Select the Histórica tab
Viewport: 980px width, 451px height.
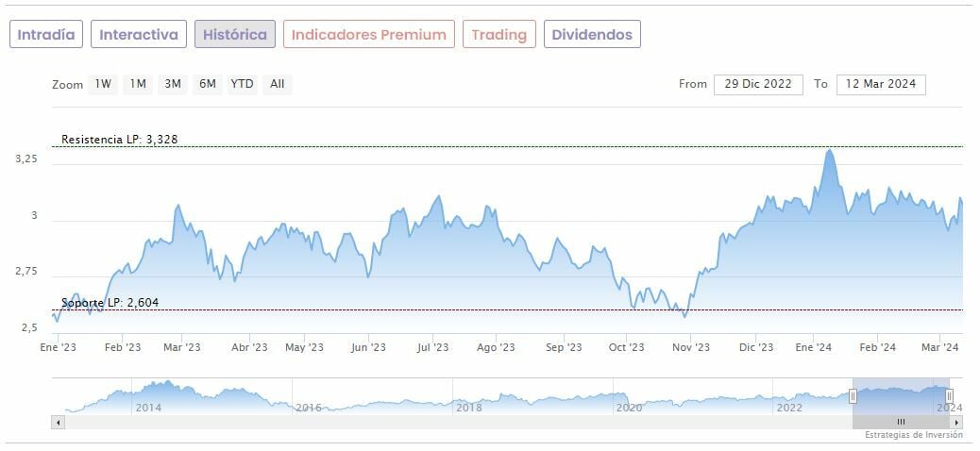pos(235,34)
